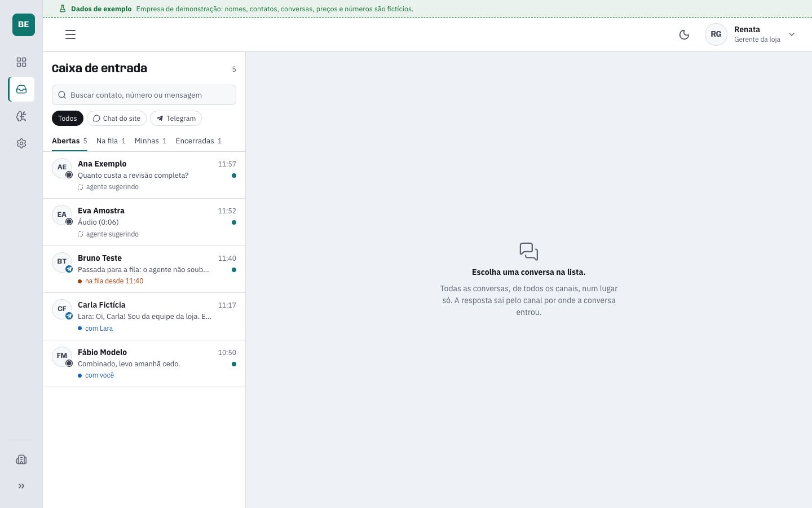812x508 pixels.
Task: Open Eva Amostra conversation
Action: click(144, 222)
